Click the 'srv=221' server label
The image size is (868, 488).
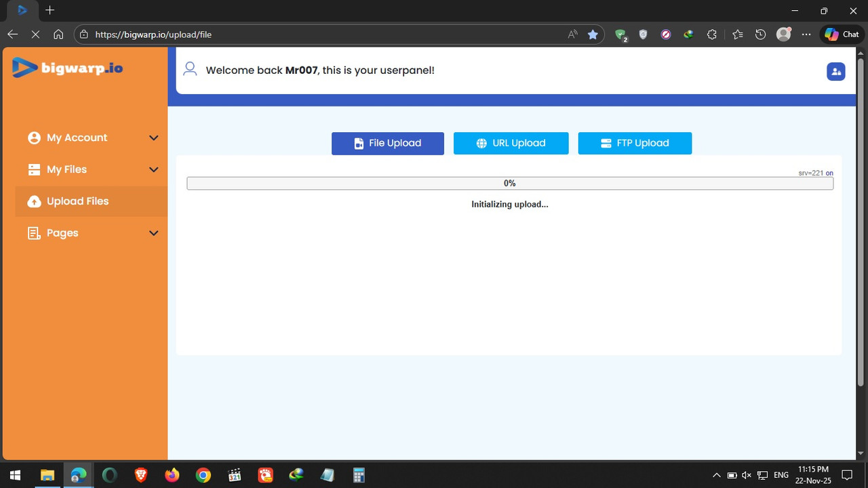tap(811, 173)
